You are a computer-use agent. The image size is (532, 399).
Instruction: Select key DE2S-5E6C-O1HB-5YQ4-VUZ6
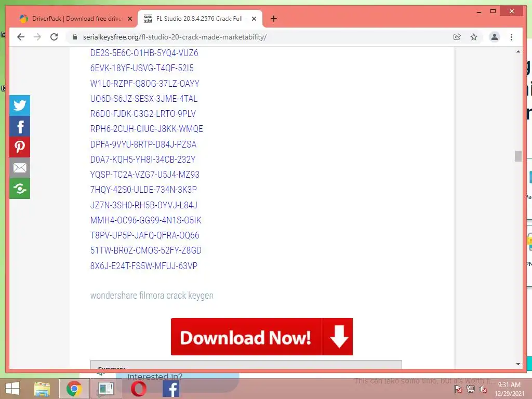(144, 53)
